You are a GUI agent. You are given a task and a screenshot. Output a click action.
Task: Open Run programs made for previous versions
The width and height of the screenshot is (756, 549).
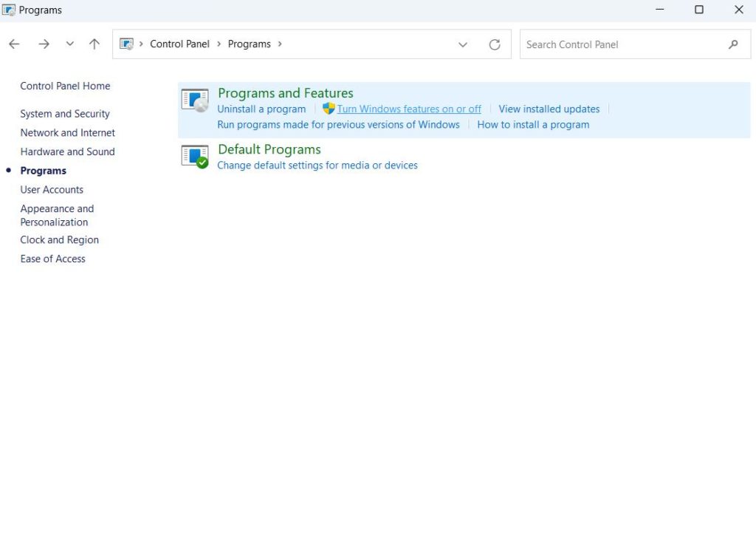click(338, 124)
